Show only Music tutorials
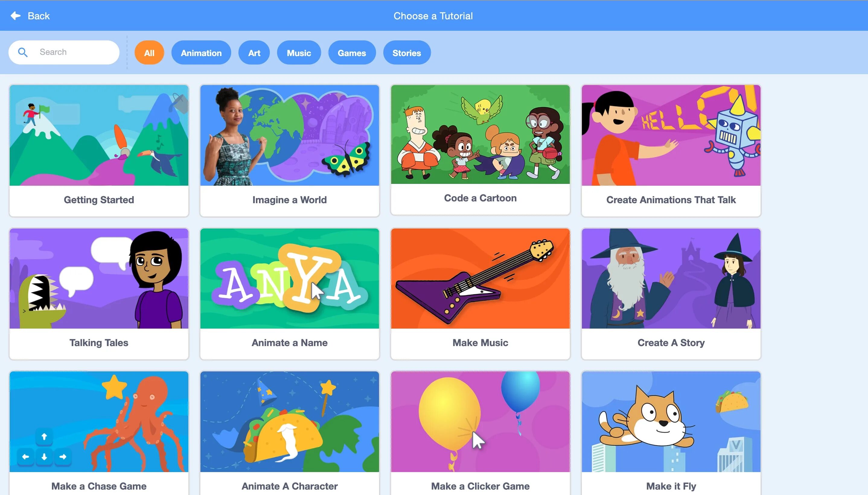 [x=299, y=53]
